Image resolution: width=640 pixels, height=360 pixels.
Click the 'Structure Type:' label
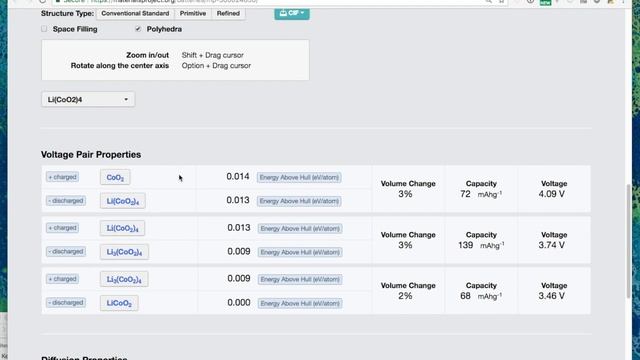(67, 13)
